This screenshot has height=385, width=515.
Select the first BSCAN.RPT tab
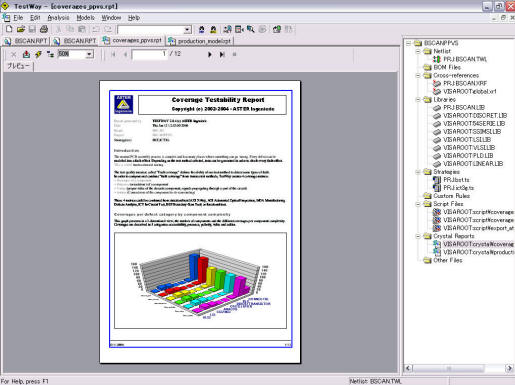click(x=26, y=41)
